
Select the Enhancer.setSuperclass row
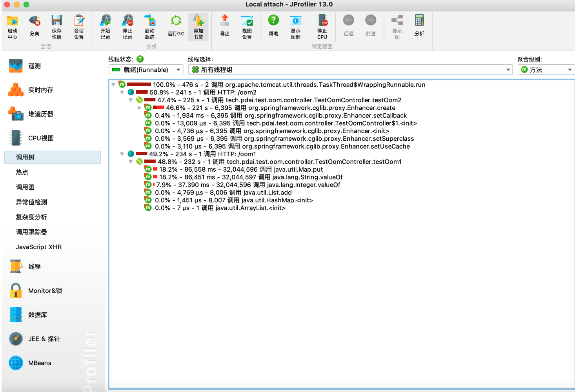279,138
